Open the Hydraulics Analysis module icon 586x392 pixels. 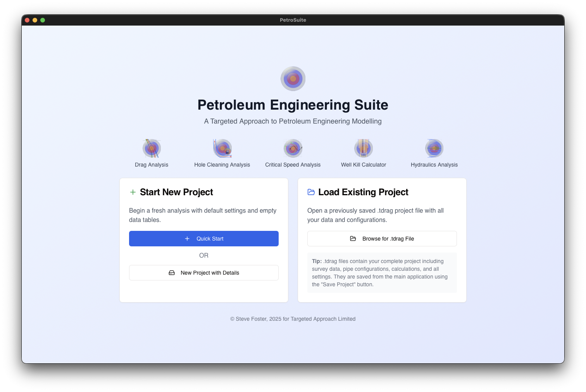tap(434, 148)
